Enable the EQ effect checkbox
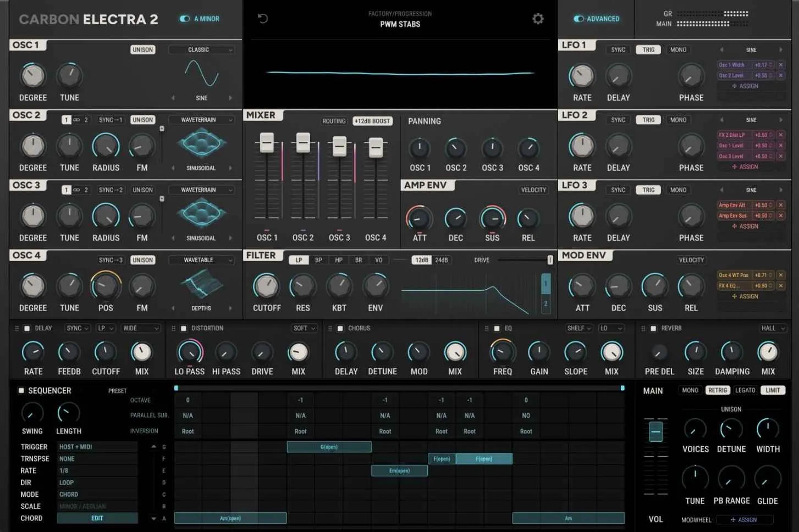 point(497,328)
